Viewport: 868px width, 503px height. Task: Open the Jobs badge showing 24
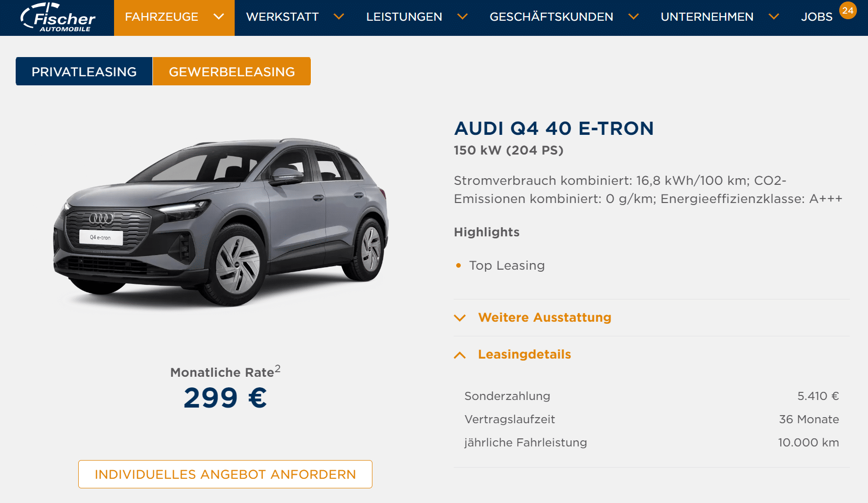point(848,10)
